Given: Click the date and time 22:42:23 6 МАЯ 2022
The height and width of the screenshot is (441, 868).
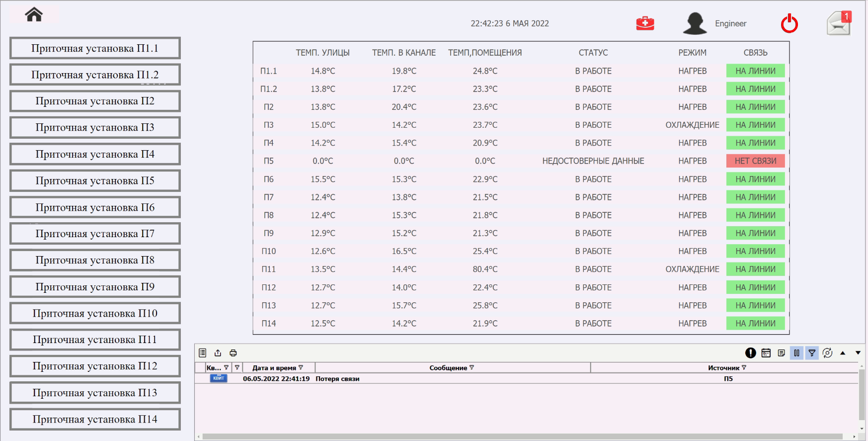Looking at the screenshot, I should coord(510,23).
